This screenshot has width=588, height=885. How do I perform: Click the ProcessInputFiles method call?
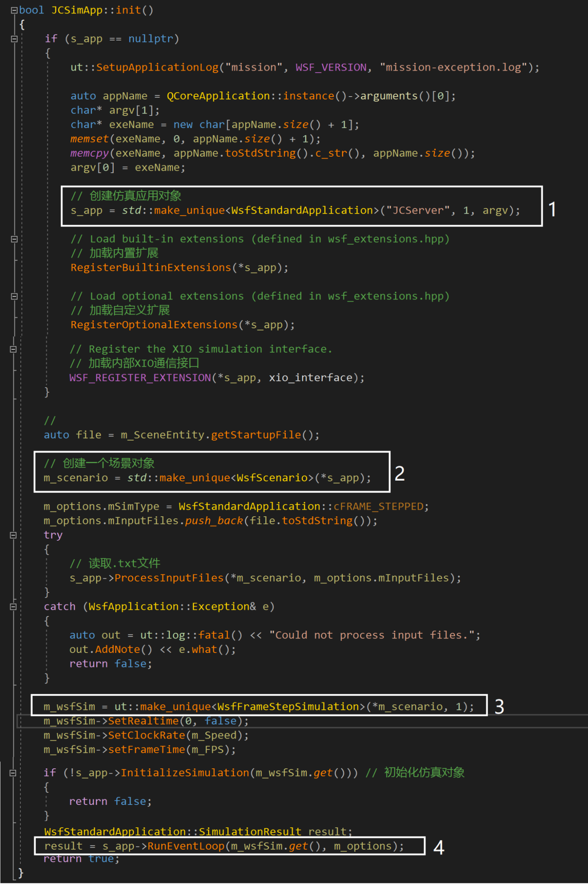tap(169, 578)
